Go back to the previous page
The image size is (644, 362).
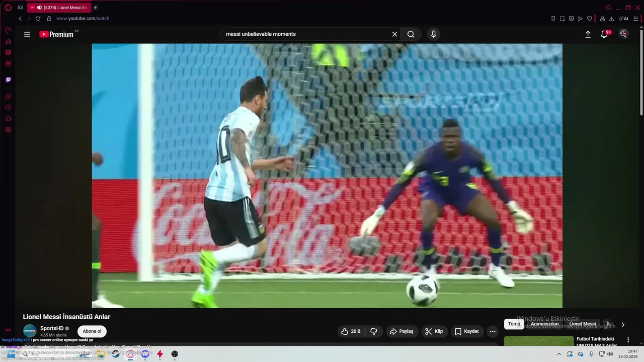click(x=20, y=19)
